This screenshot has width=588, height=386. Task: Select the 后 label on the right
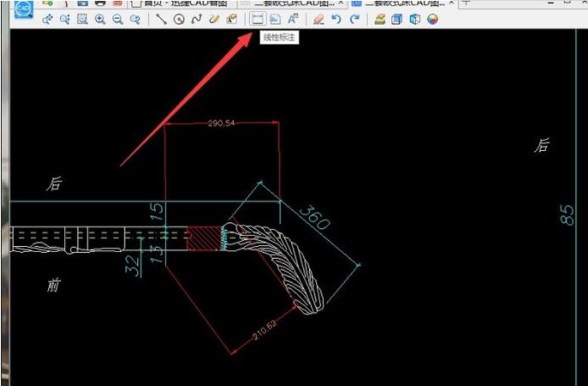coord(542,145)
